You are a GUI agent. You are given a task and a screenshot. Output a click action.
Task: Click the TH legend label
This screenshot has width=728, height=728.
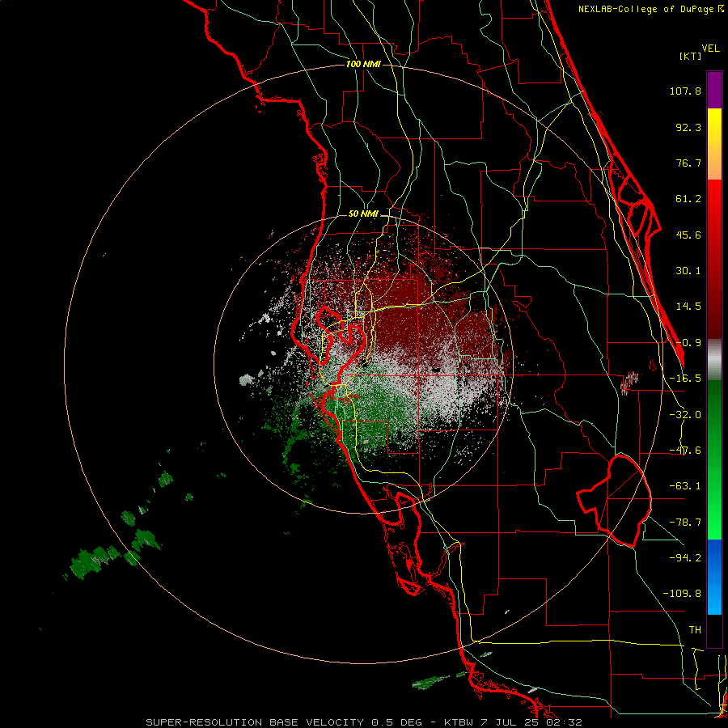[695, 630]
